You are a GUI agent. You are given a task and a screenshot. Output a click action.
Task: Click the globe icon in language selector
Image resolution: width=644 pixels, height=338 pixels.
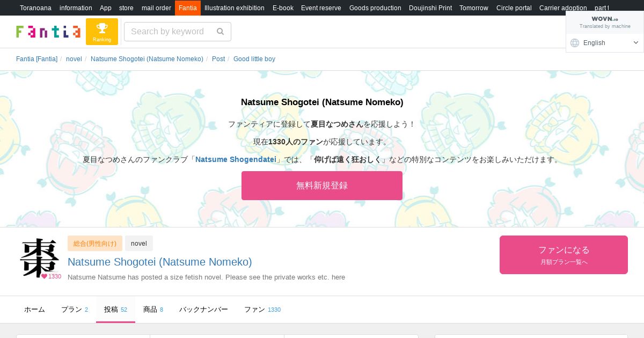pyautogui.click(x=575, y=43)
